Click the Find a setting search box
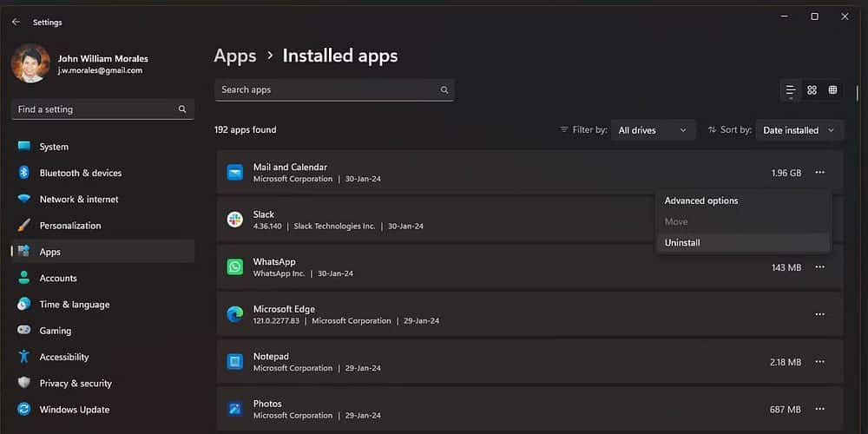 [x=103, y=109]
